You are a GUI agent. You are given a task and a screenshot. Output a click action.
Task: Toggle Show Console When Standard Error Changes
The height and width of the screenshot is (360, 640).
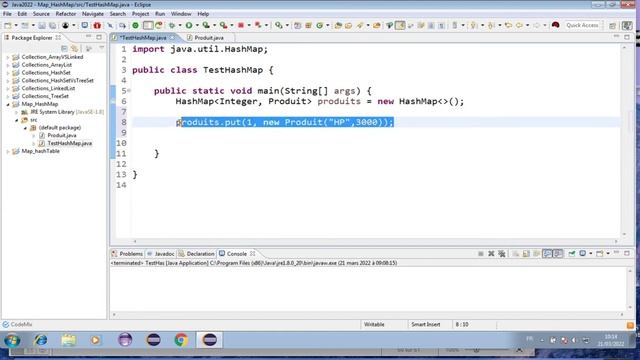[558, 253]
